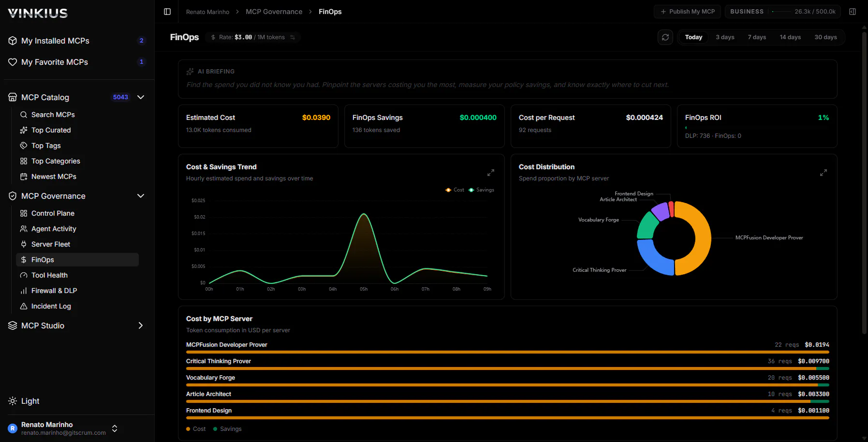Click the rate swap icon beside 1M tokens

(293, 37)
